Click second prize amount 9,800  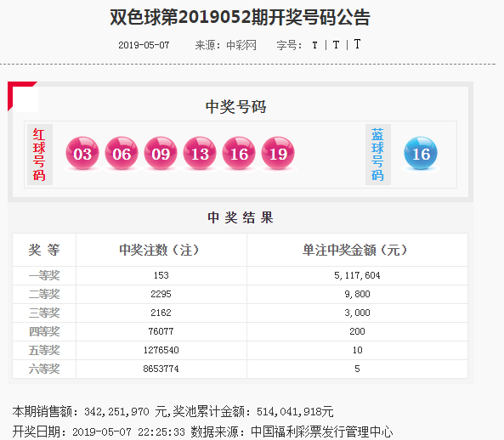[357, 294]
